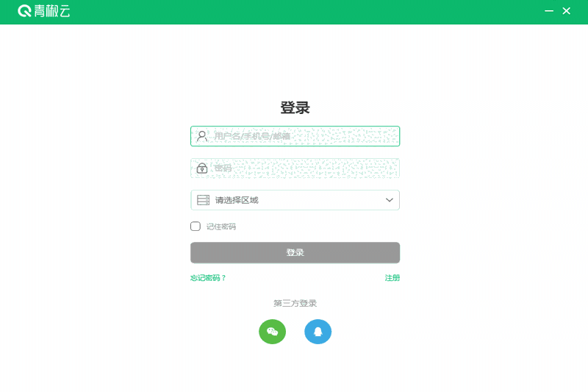Log in with the WeChat icon
The height and width of the screenshot is (392, 588).
[x=272, y=332]
